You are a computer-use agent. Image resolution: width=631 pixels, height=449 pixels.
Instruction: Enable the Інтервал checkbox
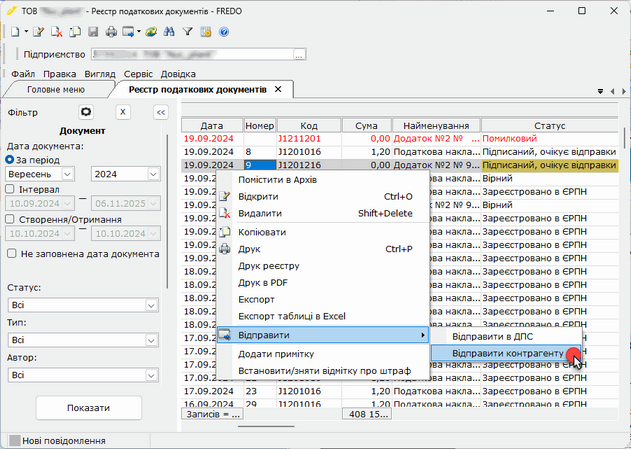point(10,189)
